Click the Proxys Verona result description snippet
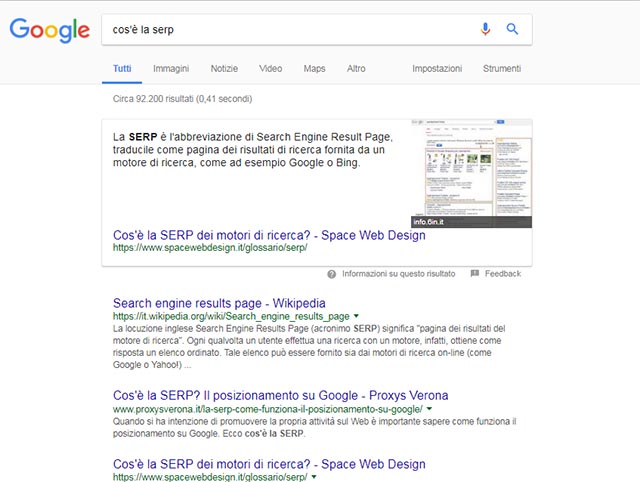640x482 pixels. click(315, 427)
